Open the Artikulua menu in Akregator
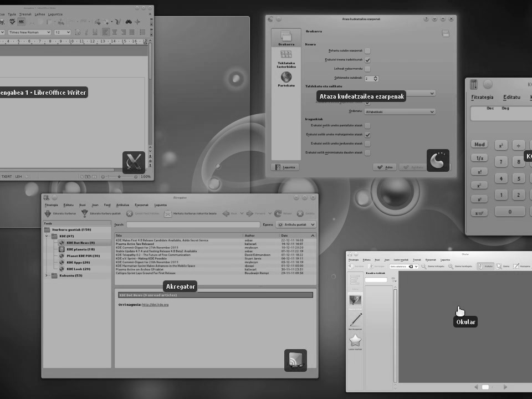532x399 pixels. [x=122, y=205]
